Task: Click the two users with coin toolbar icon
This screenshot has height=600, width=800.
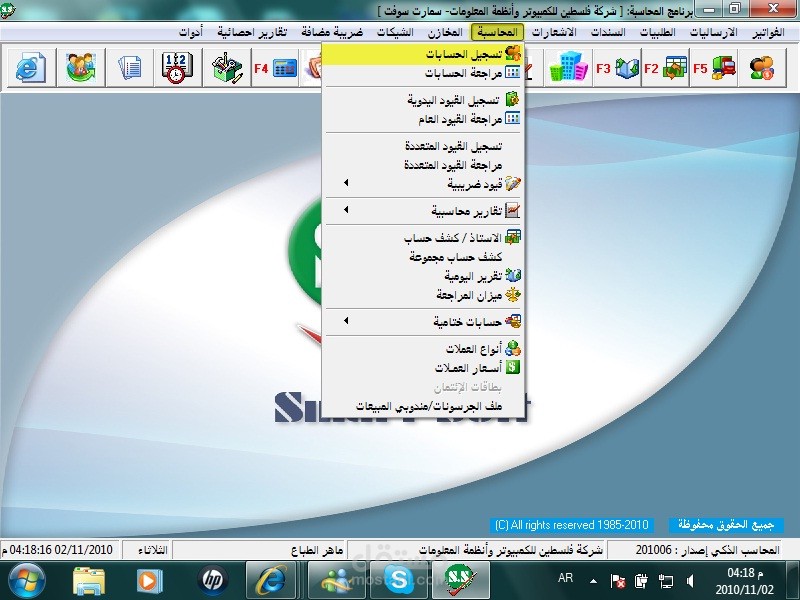Action: pos(762,67)
